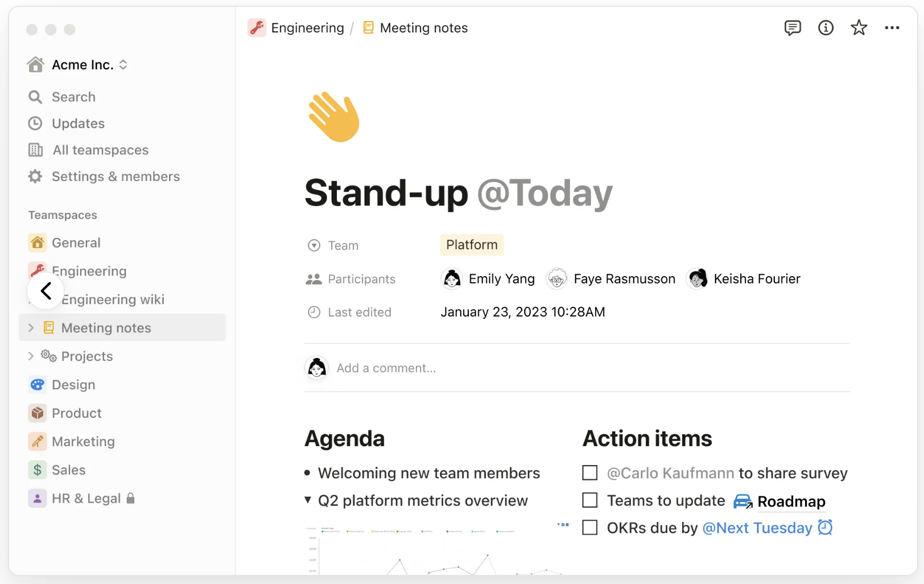The height and width of the screenshot is (584, 924).
Task: Open the comments panel icon
Action: click(x=792, y=27)
